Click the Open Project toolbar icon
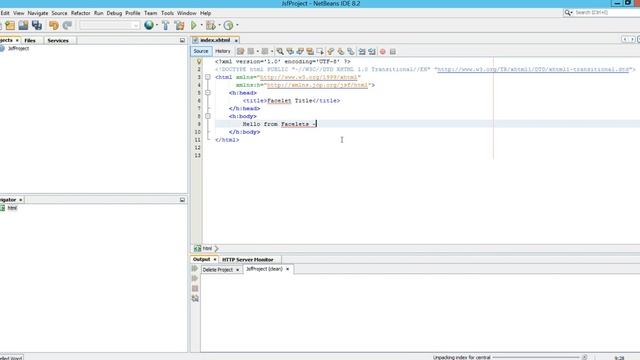 point(23,25)
